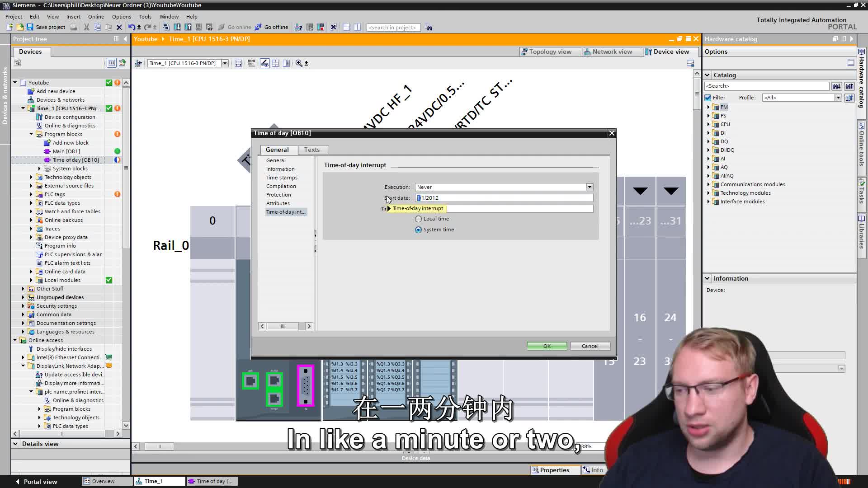
Task: Expand the Technology objects tree node
Action: 31,177
